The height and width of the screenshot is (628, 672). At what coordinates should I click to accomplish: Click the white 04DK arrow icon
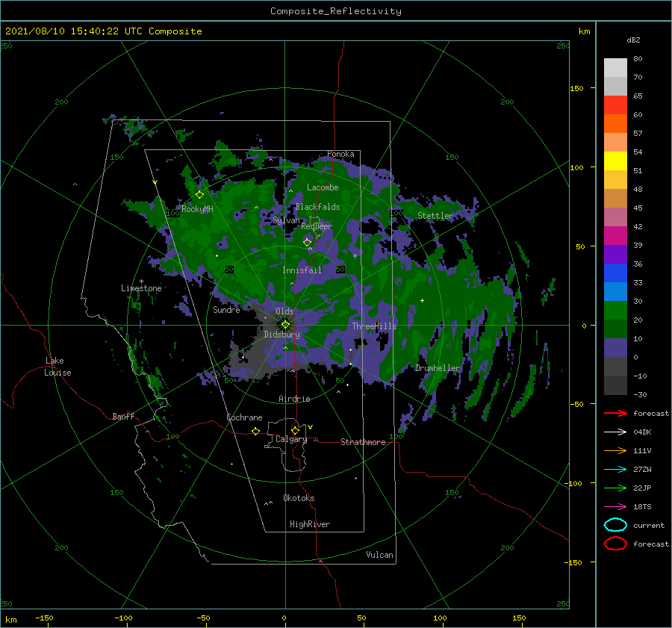[615, 432]
